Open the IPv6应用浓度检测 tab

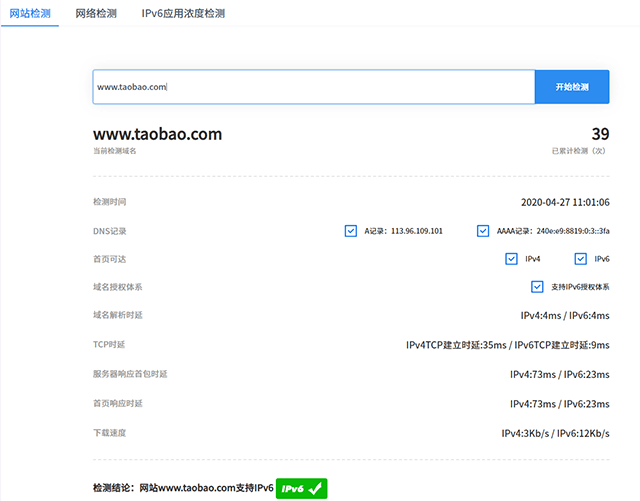click(183, 13)
